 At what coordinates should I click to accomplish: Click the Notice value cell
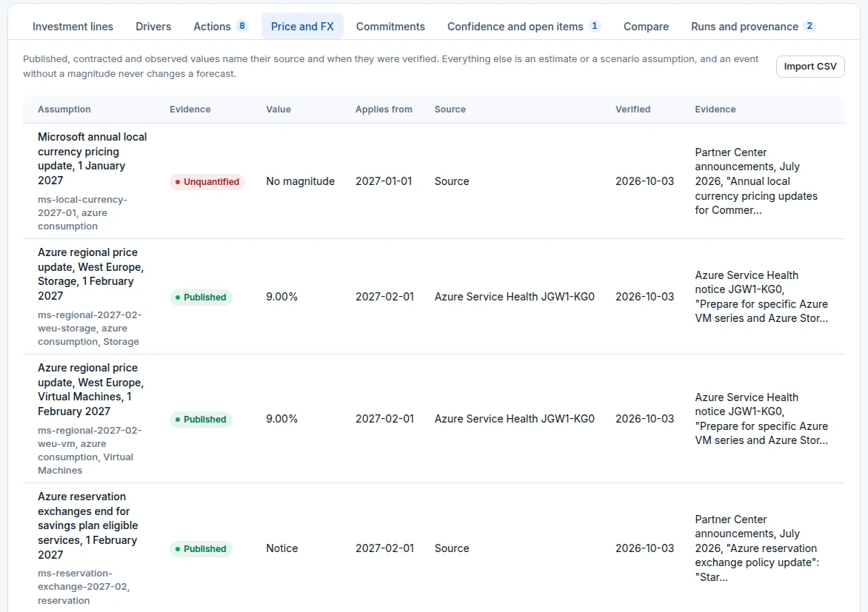tap(281, 548)
